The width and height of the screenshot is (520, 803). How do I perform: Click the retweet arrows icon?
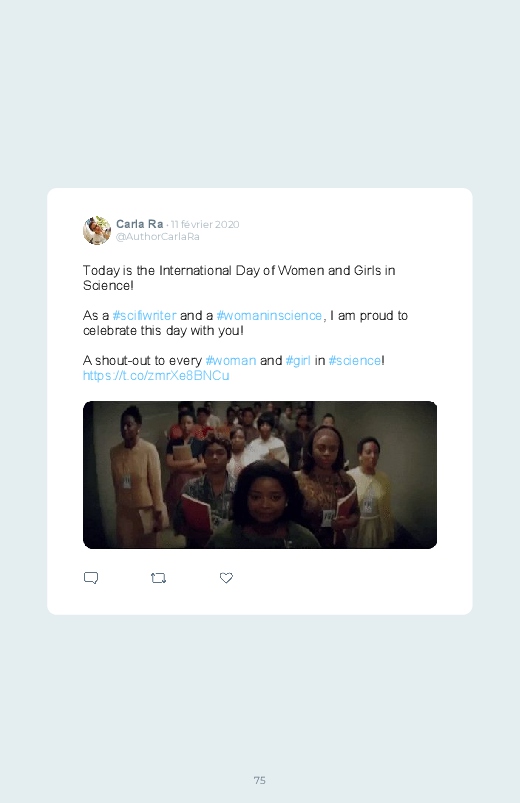coord(158,578)
